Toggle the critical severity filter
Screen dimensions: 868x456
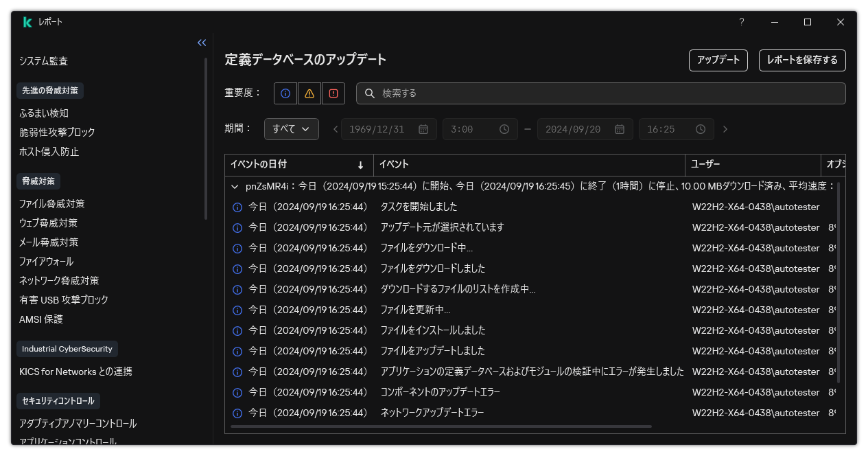pyautogui.click(x=333, y=93)
